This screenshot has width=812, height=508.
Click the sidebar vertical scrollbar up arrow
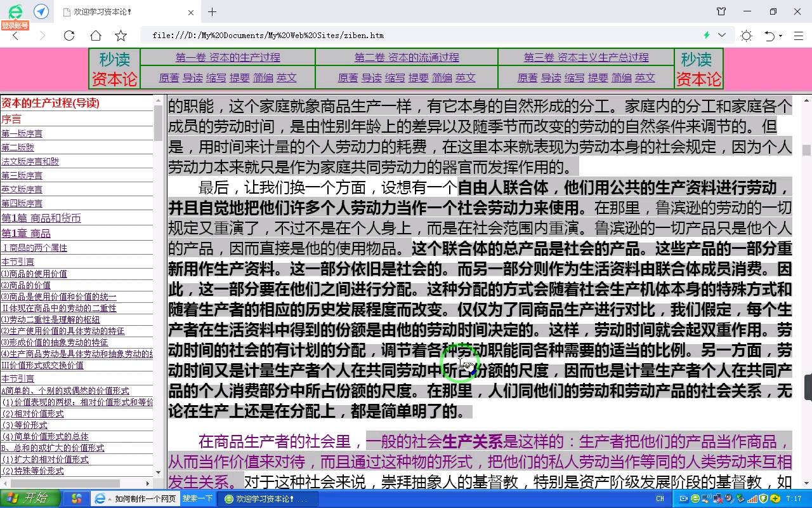(x=158, y=100)
